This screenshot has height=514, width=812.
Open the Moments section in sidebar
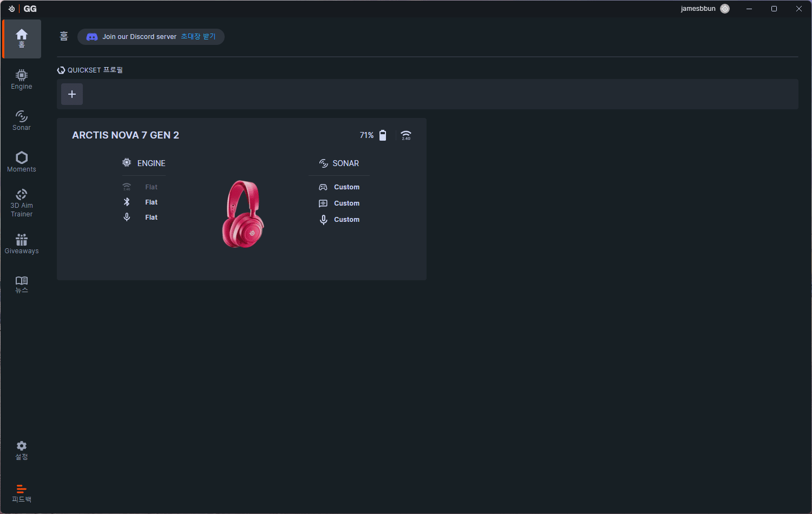(x=22, y=162)
